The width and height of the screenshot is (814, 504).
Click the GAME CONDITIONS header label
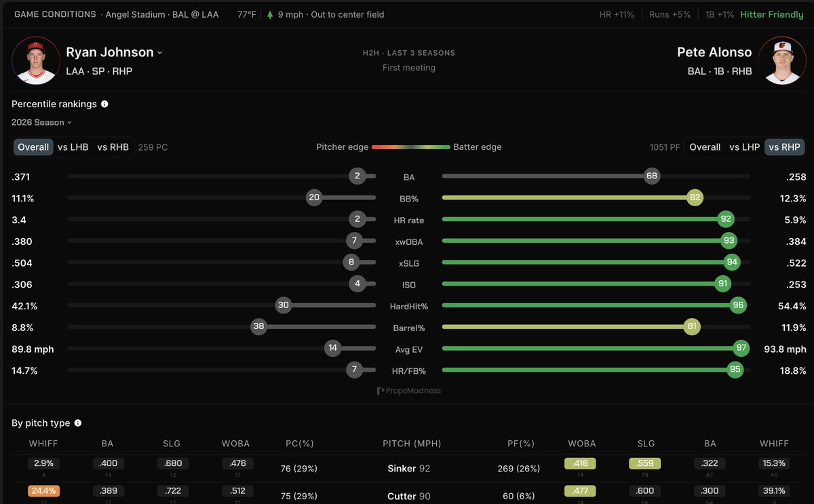tap(55, 14)
